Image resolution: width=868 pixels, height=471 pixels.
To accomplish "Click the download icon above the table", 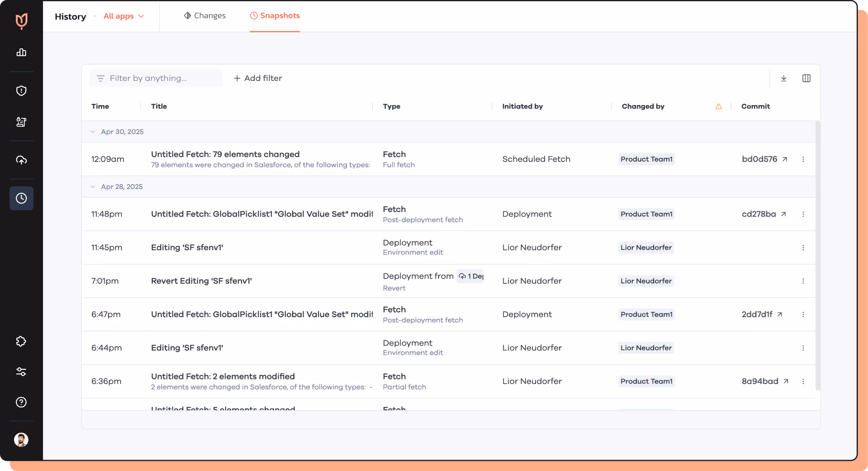I will [x=784, y=78].
